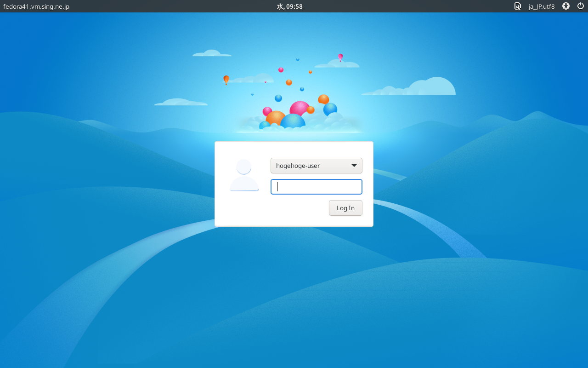Click the clock showing 水, 09:58

(290, 6)
